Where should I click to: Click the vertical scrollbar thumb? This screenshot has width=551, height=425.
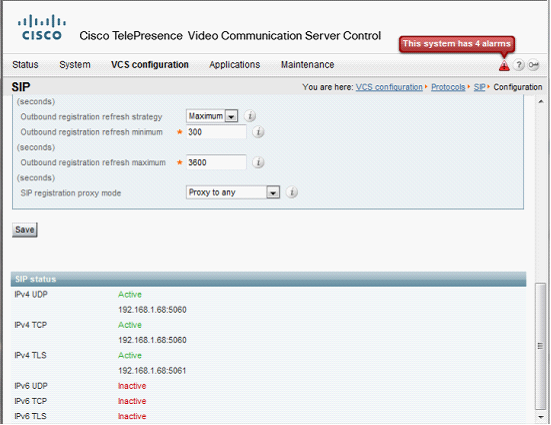click(541, 346)
